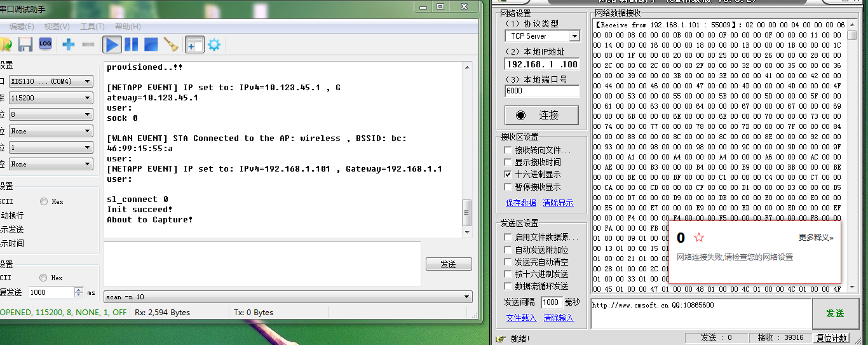Click the serial log scroll-up arrow
This screenshot has width=868, height=345.
467,67
